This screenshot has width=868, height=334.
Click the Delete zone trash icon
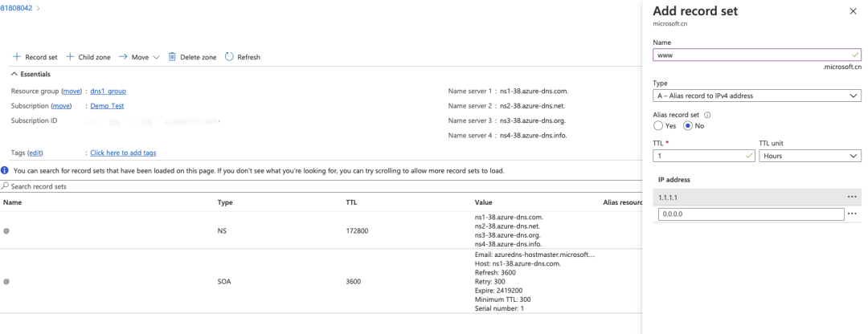(x=172, y=57)
